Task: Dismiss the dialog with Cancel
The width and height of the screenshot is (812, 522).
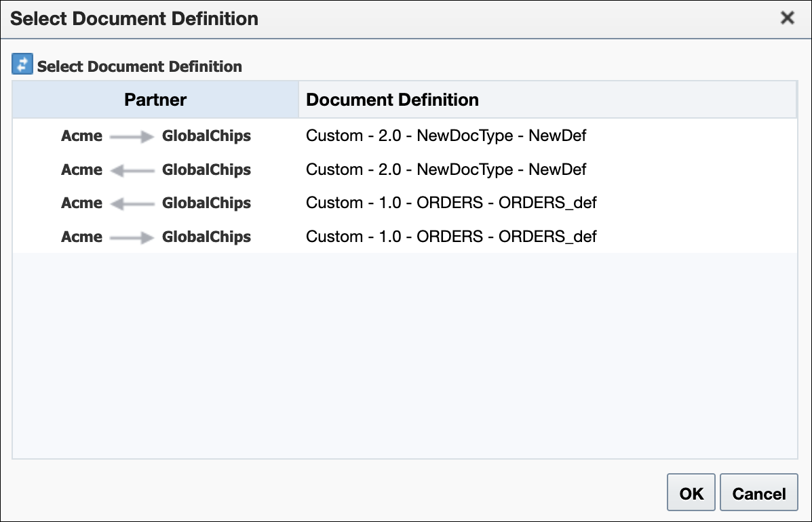Action: click(758, 493)
